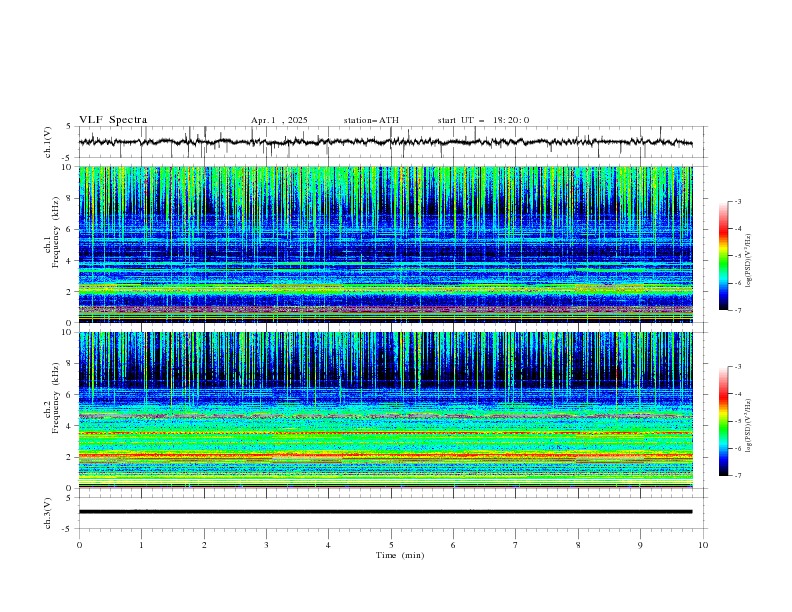Click the "Time (min)" x-axis label

(x=400, y=555)
